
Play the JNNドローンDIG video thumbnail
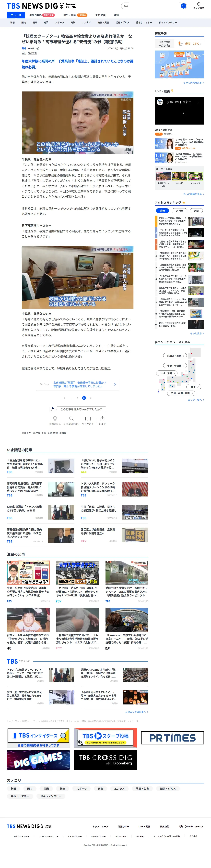[164, 176]
